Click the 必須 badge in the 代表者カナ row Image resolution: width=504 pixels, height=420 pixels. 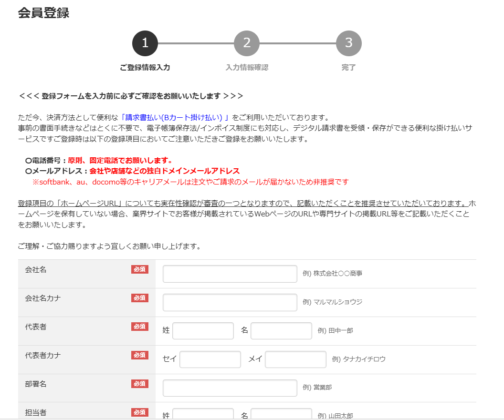[140, 355]
